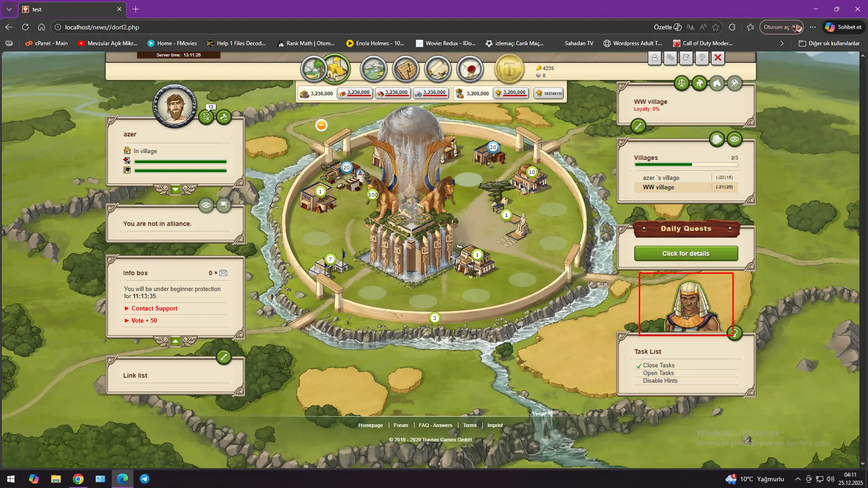Open the FAQ - Answers footer link
Image resolution: width=868 pixels, height=488 pixels.
click(435, 425)
